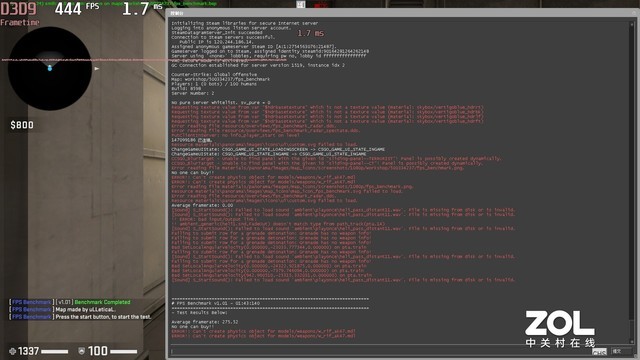Click the armor shield icon beside 100

(x=82, y=351)
